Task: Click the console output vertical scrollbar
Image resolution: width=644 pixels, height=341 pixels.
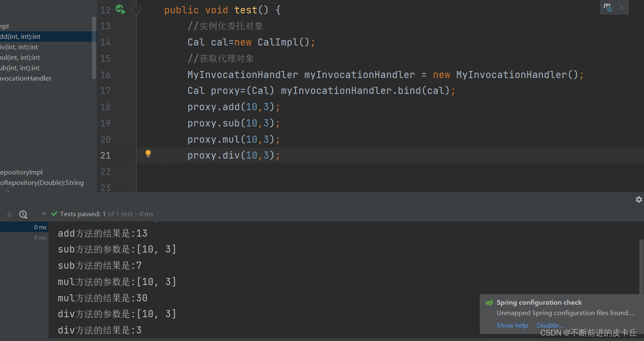Action: click(x=641, y=267)
